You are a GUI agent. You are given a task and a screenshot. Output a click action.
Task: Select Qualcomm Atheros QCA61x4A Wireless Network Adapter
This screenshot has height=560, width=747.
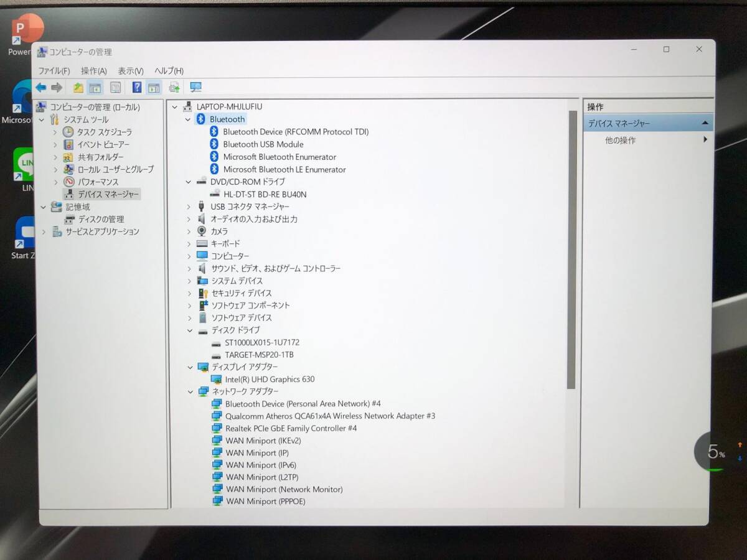pos(330,416)
